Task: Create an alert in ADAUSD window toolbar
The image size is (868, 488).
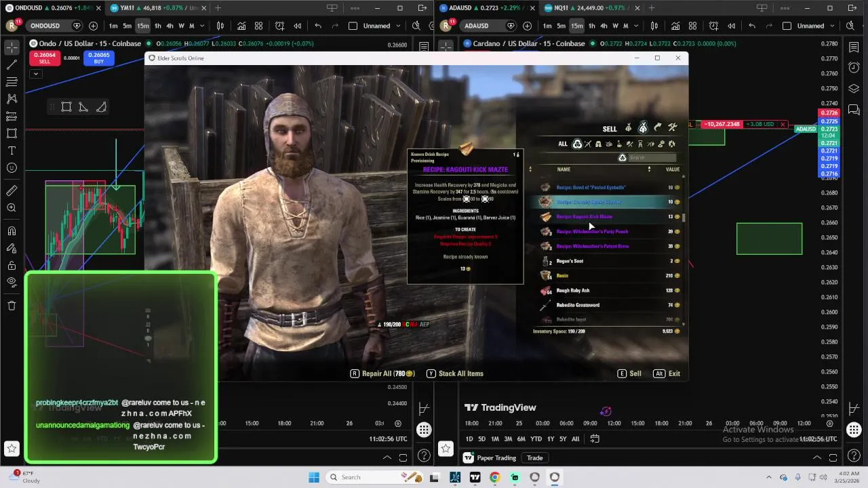Action: point(713,26)
